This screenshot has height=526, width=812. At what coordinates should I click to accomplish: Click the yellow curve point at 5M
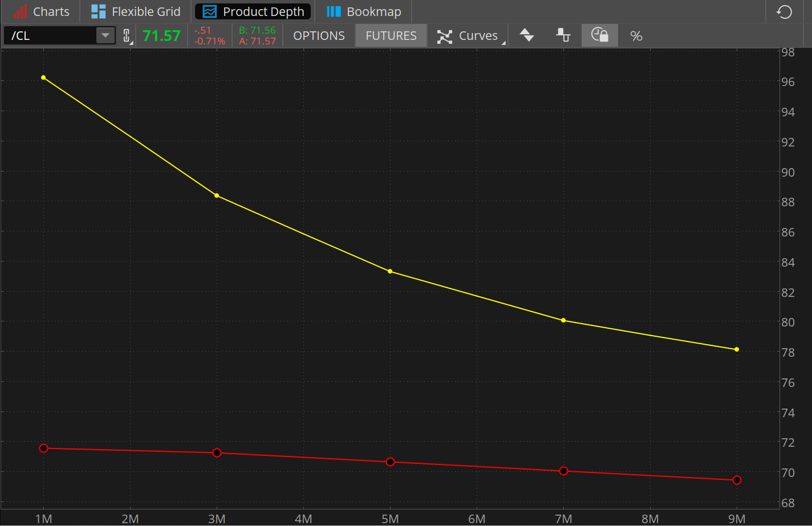tap(390, 271)
